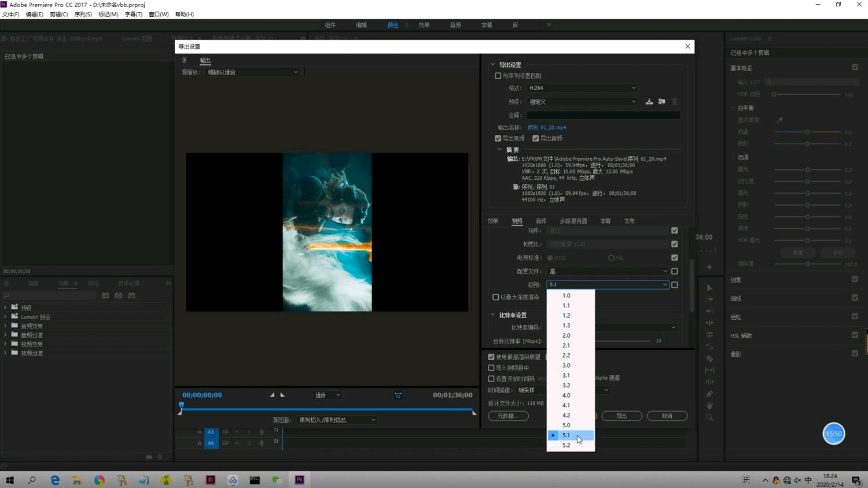Click the 注释 comments input field
The image size is (868, 488).
pos(604,115)
